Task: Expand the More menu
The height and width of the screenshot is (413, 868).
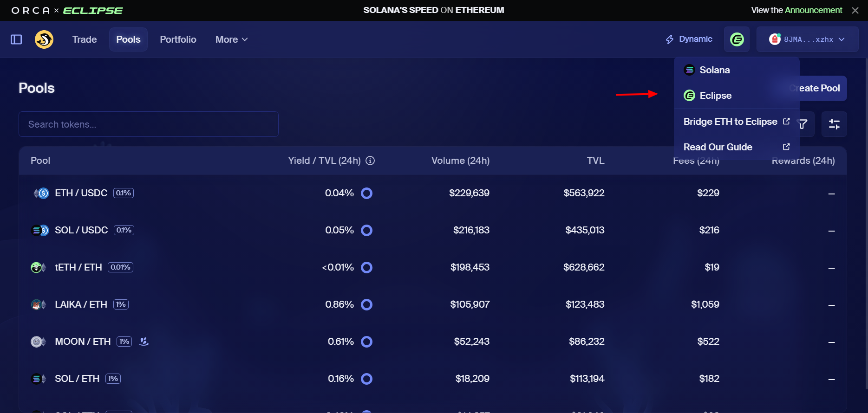Action: 231,39
